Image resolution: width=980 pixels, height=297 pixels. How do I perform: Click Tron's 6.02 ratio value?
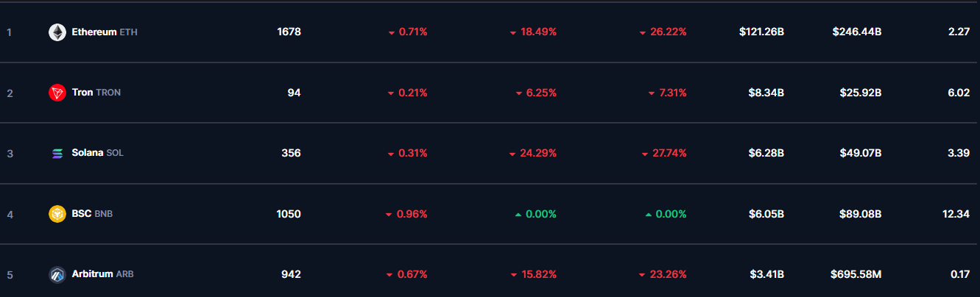959,93
